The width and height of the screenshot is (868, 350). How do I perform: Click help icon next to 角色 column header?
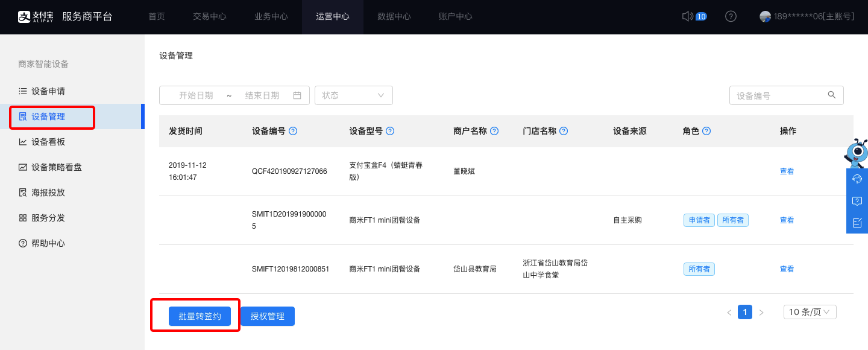click(x=706, y=131)
